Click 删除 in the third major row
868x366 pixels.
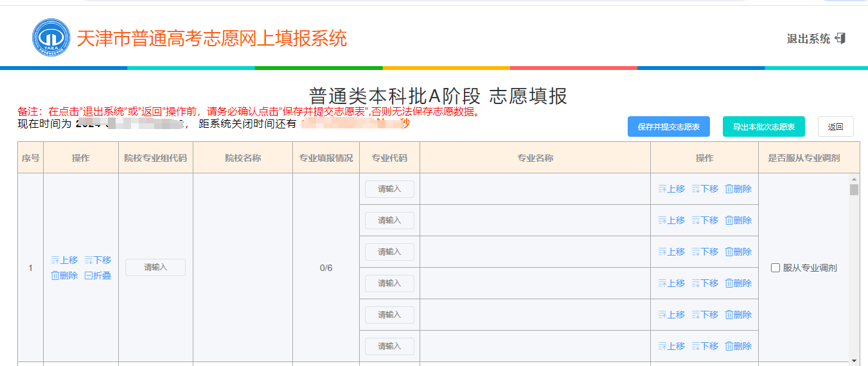pyautogui.click(x=738, y=252)
